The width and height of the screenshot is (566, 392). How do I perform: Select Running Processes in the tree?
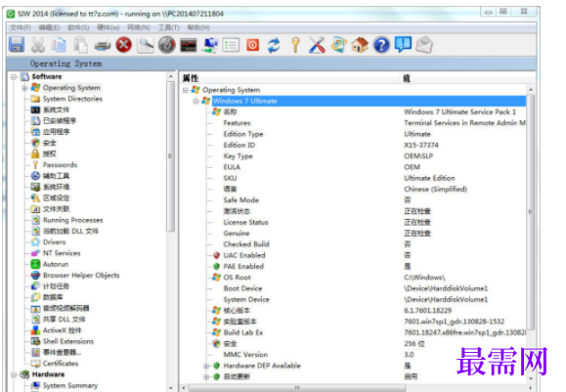pyautogui.click(x=73, y=220)
